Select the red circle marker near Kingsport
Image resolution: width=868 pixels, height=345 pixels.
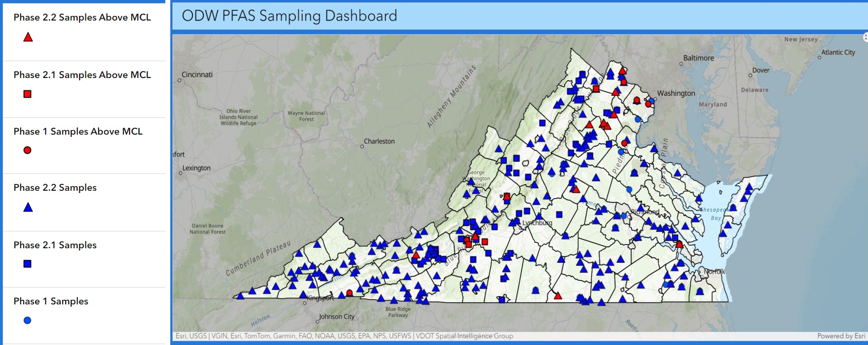coord(349,293)
